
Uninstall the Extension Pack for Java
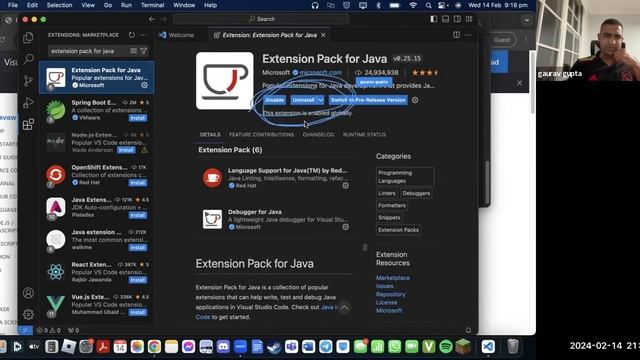click(x=303, y=100)
